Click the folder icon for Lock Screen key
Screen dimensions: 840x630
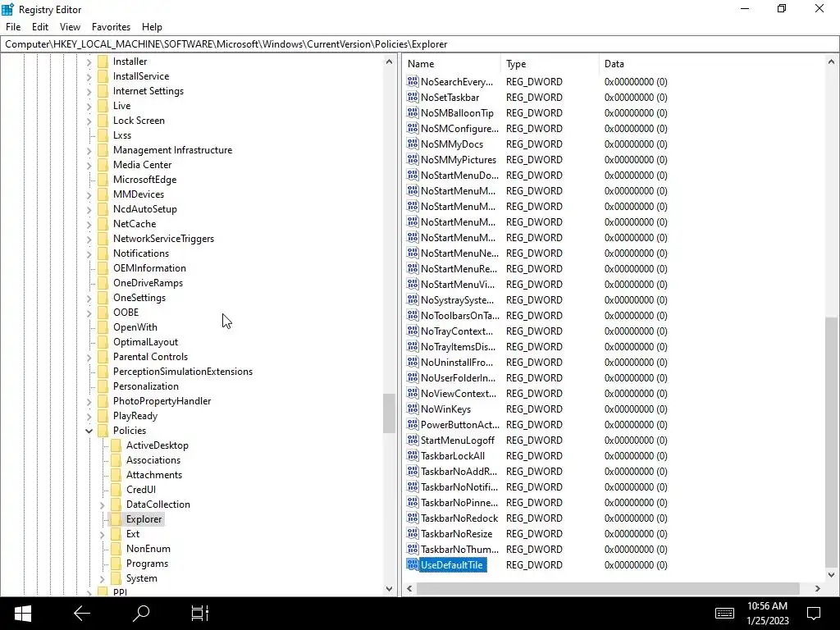pos(103,121)
